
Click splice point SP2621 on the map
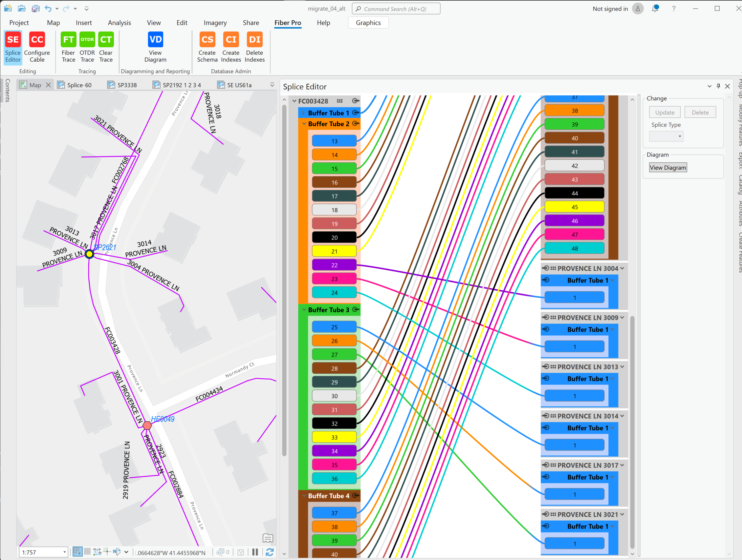pyautogui.click(x=89, y=254)
